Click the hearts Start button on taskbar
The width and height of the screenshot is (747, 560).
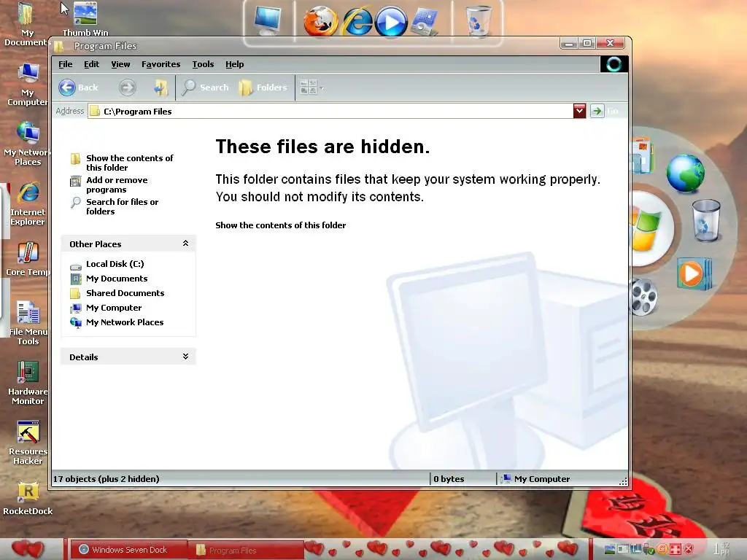point(28,549)
